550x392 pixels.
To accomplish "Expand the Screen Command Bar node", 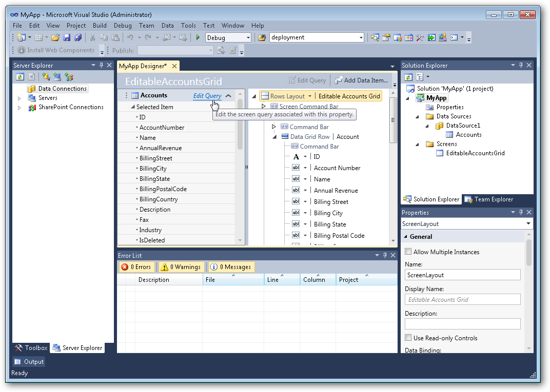I will click(x=263, y=106).
